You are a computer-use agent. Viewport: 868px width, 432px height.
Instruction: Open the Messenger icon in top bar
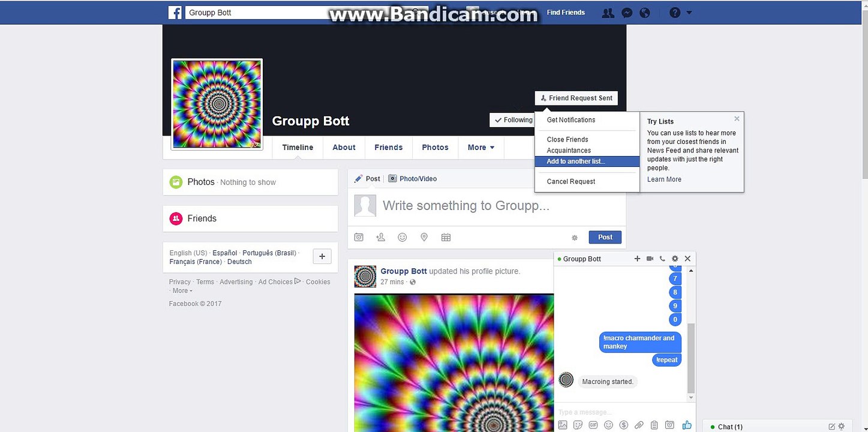coord(626,13)
